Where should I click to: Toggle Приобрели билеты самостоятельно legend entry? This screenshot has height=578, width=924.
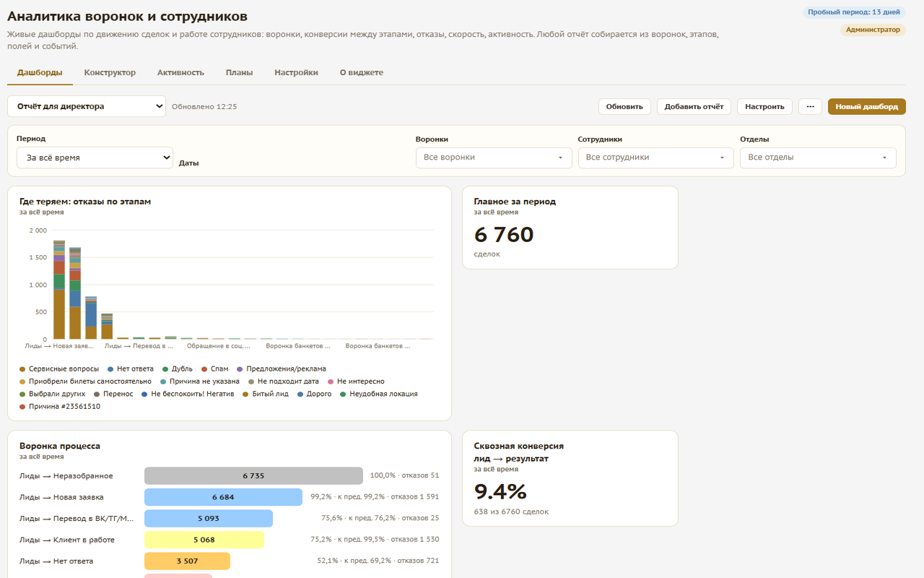click(x=86, y=381)
